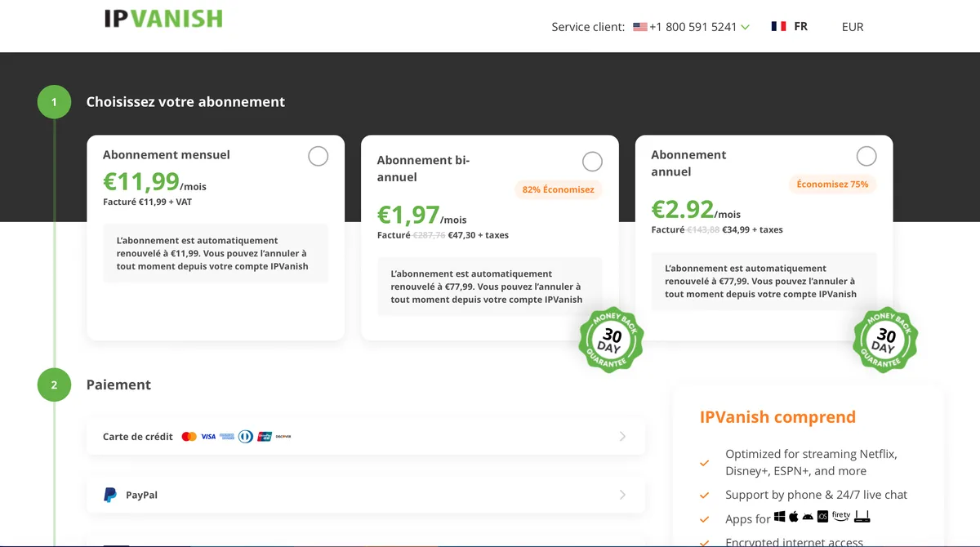
Task: Click the monthly plan auto-renewal notice
Action: (x=216, y=253)
